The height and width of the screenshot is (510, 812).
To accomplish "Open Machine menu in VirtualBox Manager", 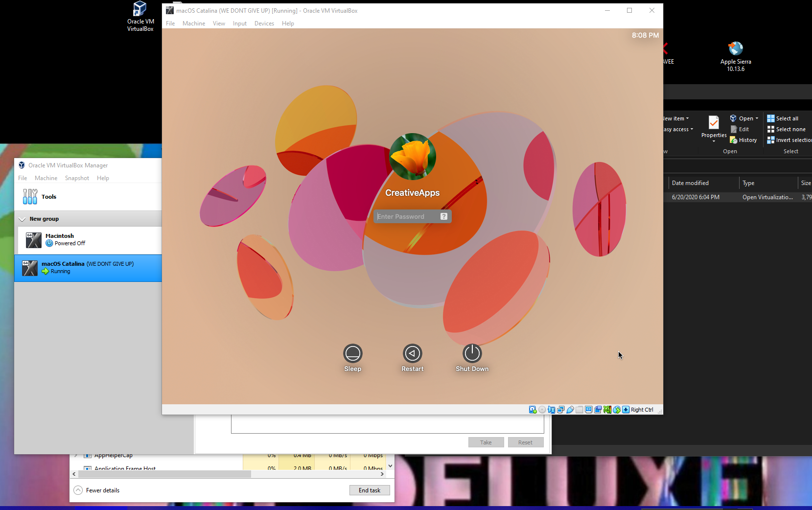I will (46, 178).
